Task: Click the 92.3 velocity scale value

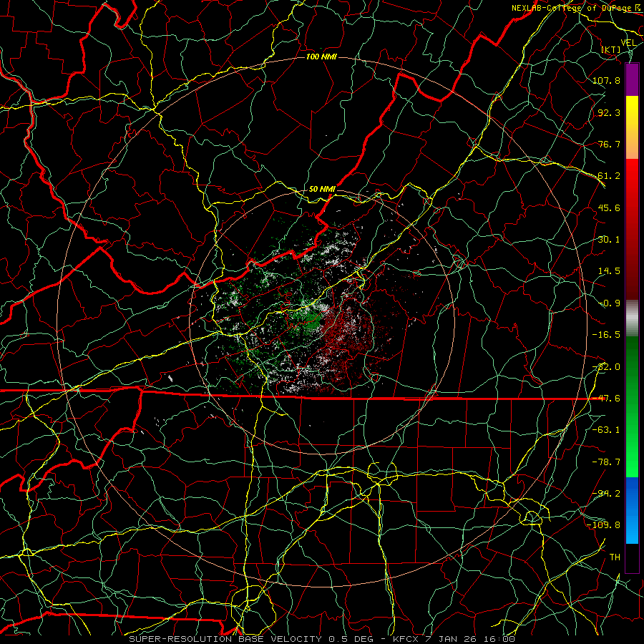Action: 609,112
